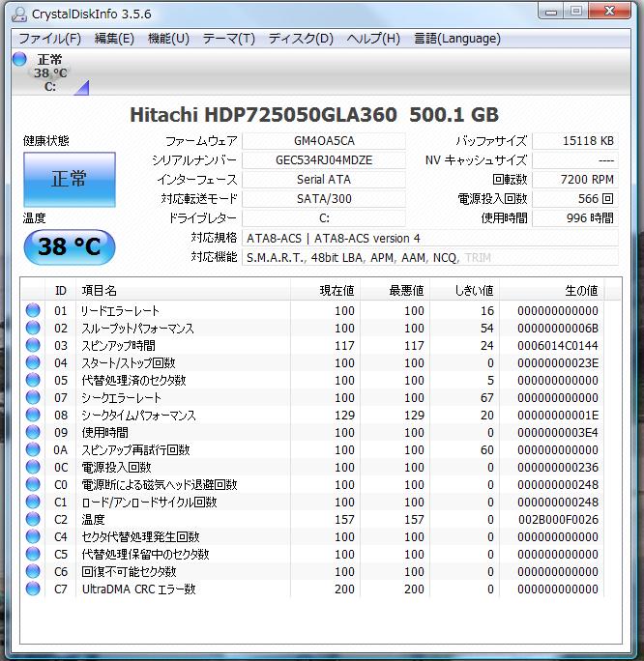Click status orb for C2 温度
The width and height of the screenshot is (644, 661).
(33, 519)
